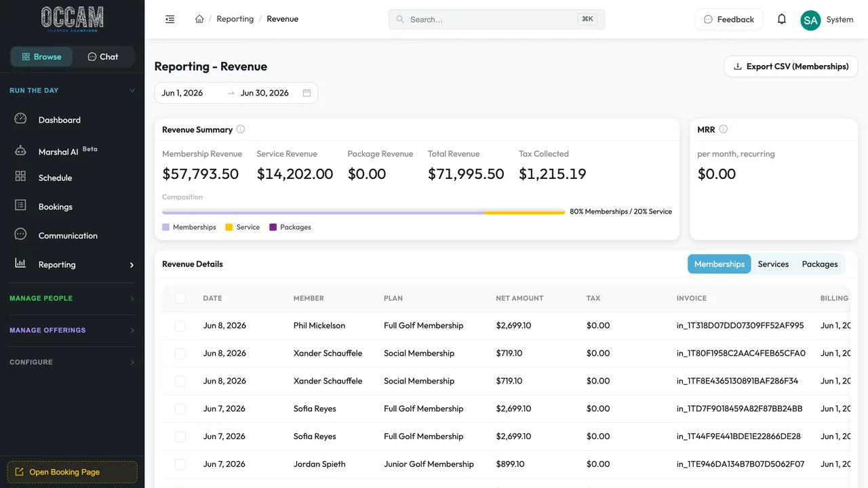Image resolution: width=868 pixels, height=488 pixels.
Task: Click the Marshal AI robot icon
Action: coord(20,150)
